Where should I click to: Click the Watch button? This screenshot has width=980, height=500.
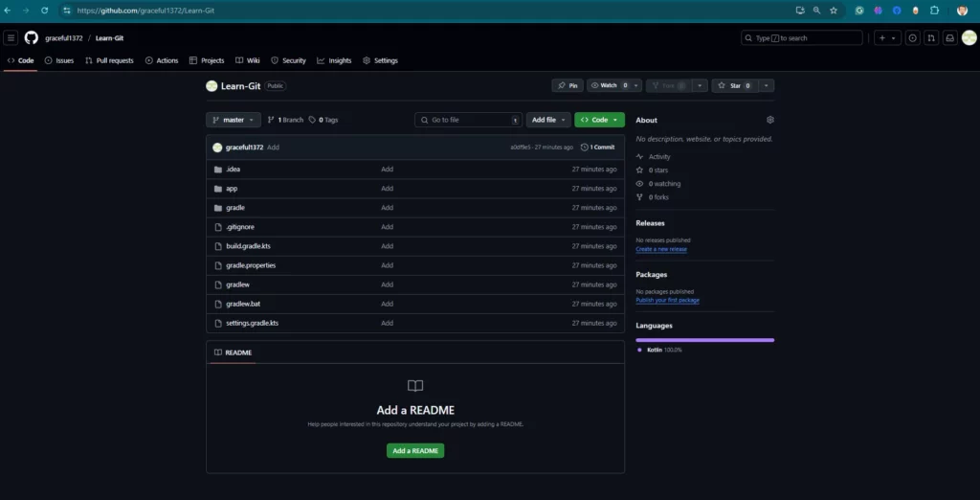pos(608,86)
